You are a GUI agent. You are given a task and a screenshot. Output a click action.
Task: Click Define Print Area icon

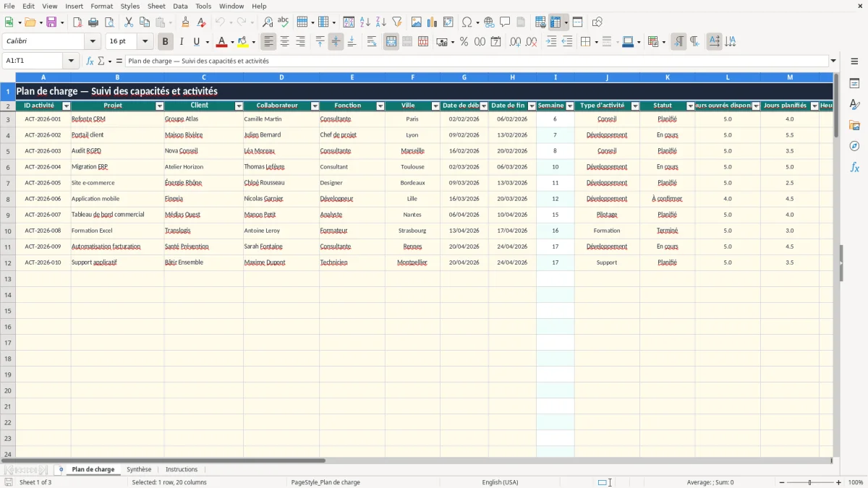540,22
